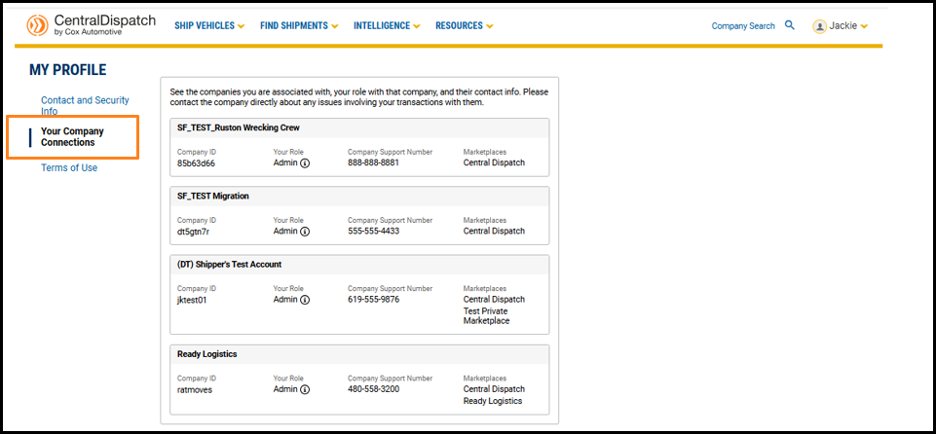936x434 pixels.
Task: Click Jackie's user avatar icon
Action: click(819, 26)
